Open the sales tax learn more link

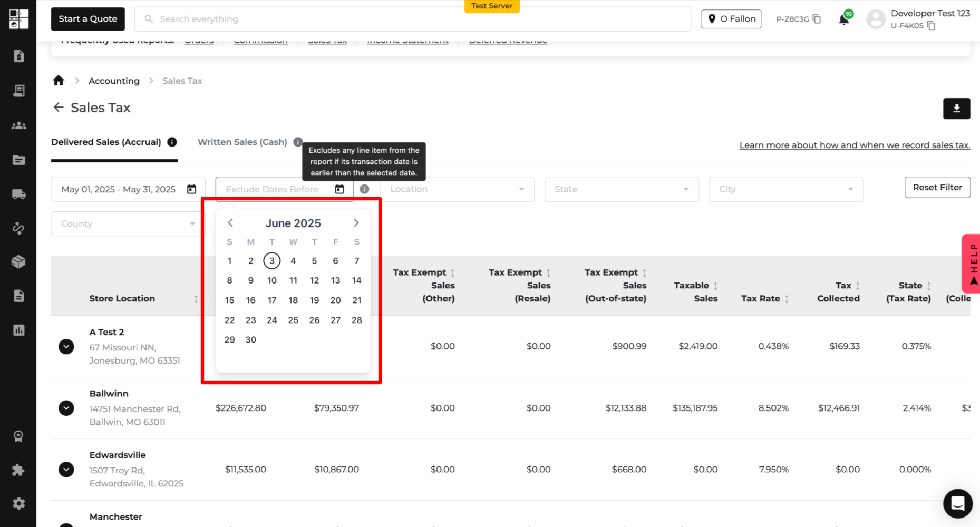[855, 145]
